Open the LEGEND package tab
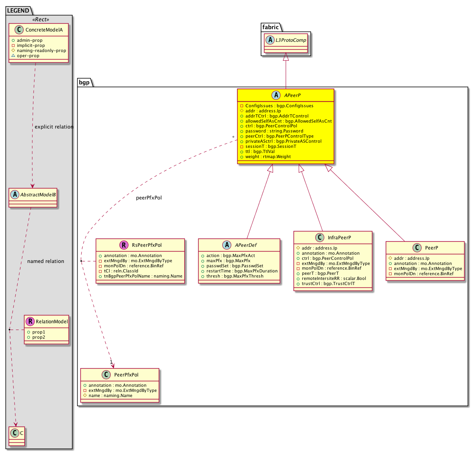Screen dimensions: 476x453 [x=18, y=11]
